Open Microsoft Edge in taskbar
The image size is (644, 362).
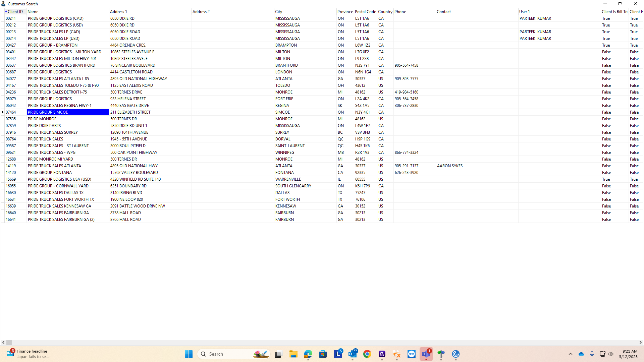click(308, 354)
